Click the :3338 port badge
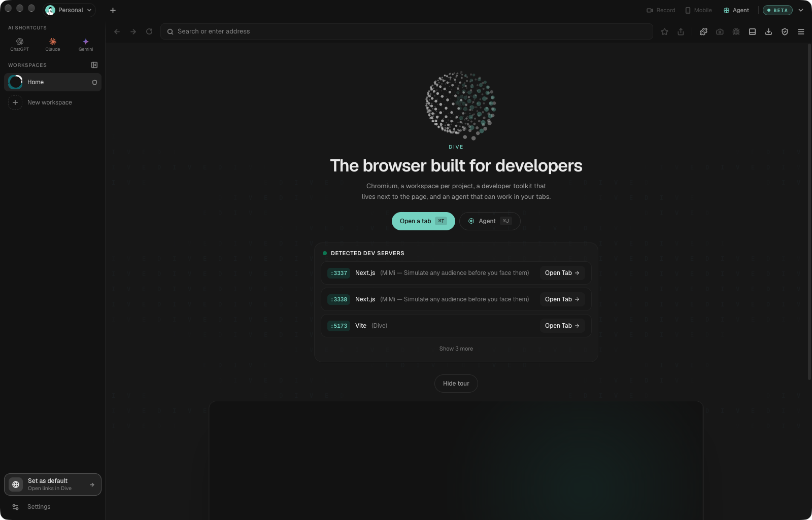Screen dimensions: 812x520 (339, 299)
